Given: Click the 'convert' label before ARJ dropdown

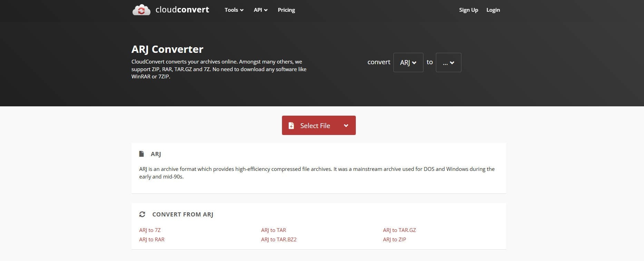Looking at the screenshot, I should 379,62.
